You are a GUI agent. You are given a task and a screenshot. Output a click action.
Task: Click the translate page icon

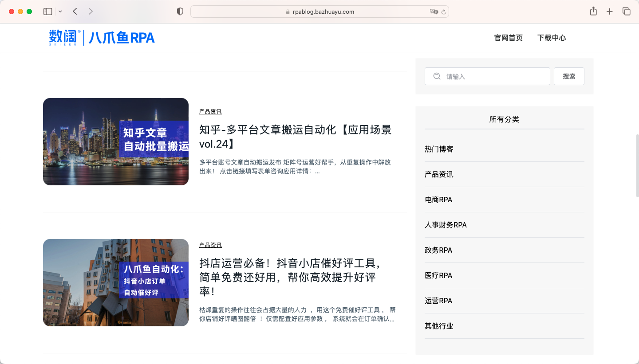tap(434, 12)
